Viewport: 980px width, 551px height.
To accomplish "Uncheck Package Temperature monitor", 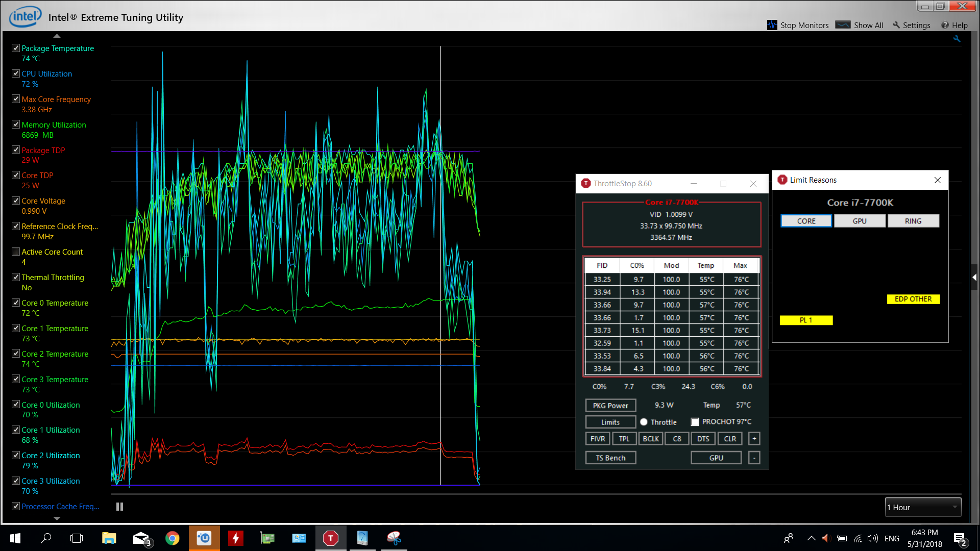I will (x=16, y=48).
